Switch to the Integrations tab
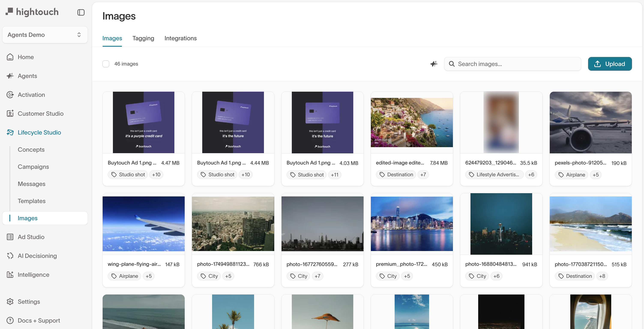This screenshot has height=329, width=644. [x=181, y=38]
